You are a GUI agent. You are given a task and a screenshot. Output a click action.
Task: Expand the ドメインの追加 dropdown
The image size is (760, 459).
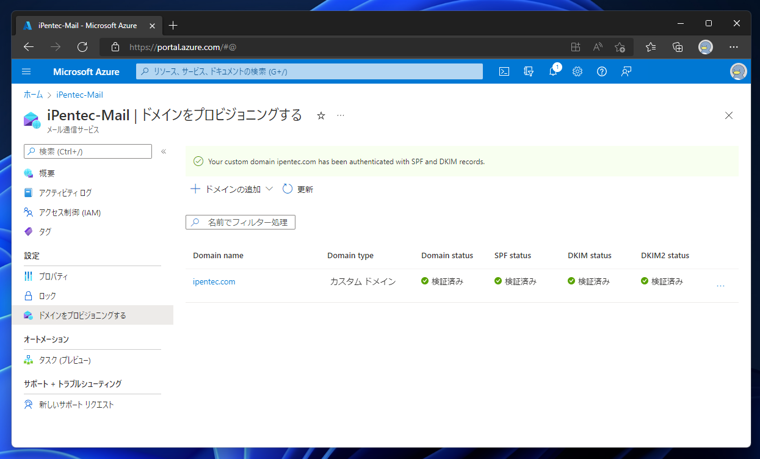click(232, 189)
